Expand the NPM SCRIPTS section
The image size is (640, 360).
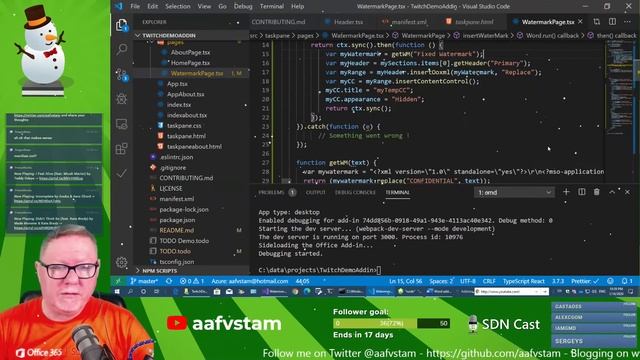click(191, 271)
